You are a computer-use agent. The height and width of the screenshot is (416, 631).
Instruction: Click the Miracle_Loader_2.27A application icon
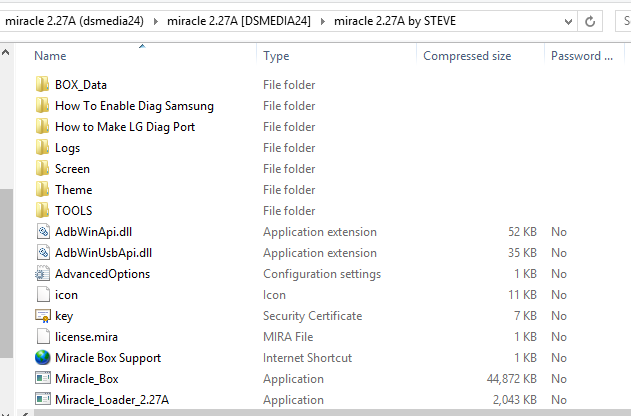(x=43, y=399)
